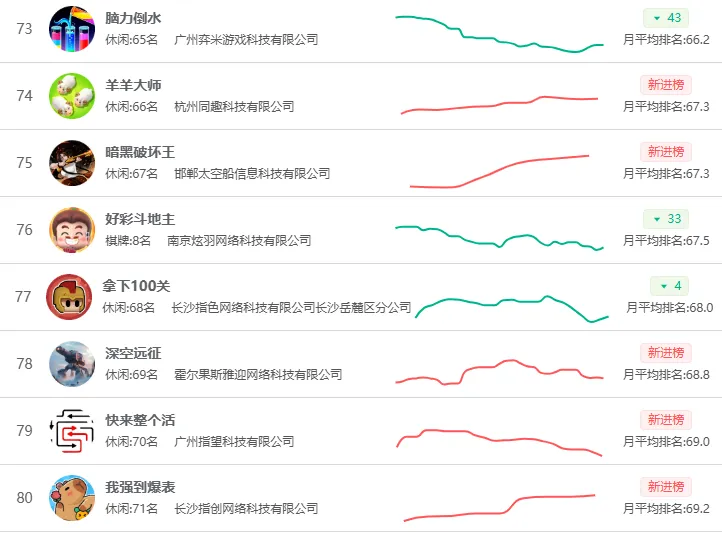The height and width of the screenshot is (539, 722).
Task: Open the 深空远征 game icon
Action: tap(72, 364)
